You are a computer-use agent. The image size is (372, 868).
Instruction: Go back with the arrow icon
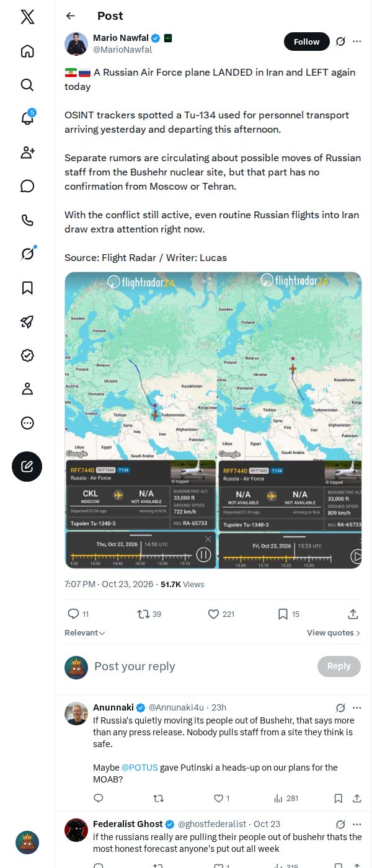click(71, 16)
